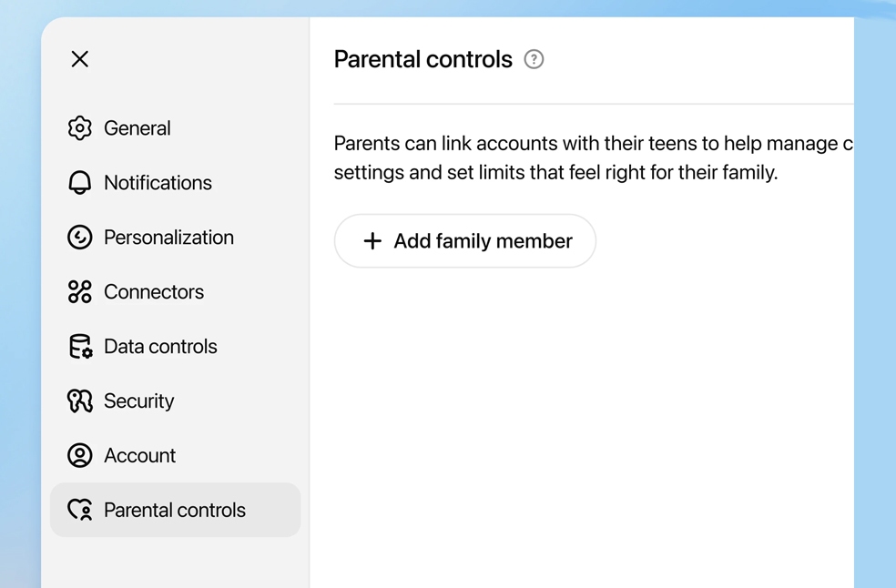Switch to the General settings section
Viewport: 896px width, 588px height.
(137, 127)
